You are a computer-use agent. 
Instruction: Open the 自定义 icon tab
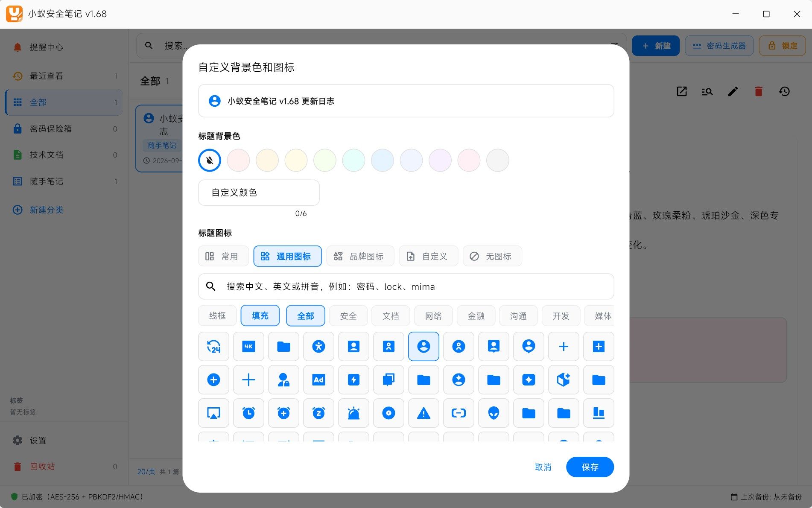click(429, 256)
